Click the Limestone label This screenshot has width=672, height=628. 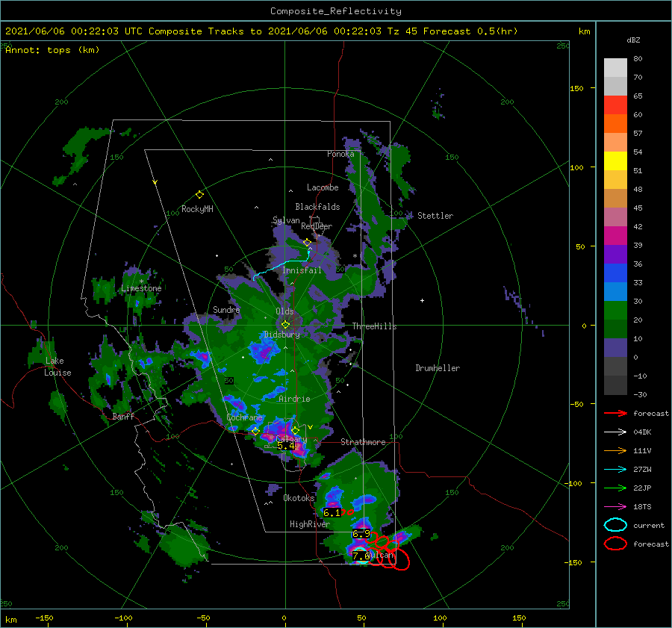pyautogui.click(x=141, y=288)
